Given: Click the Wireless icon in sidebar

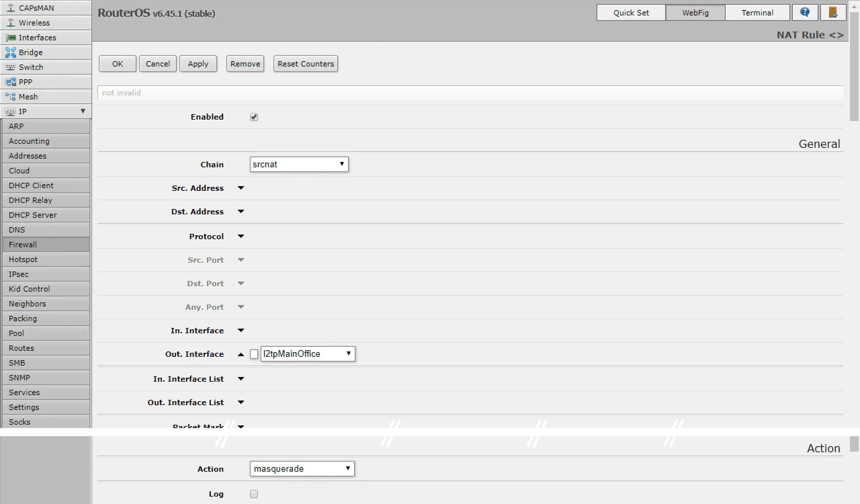Looking at the screenshot, I should [x=11, y=23].
